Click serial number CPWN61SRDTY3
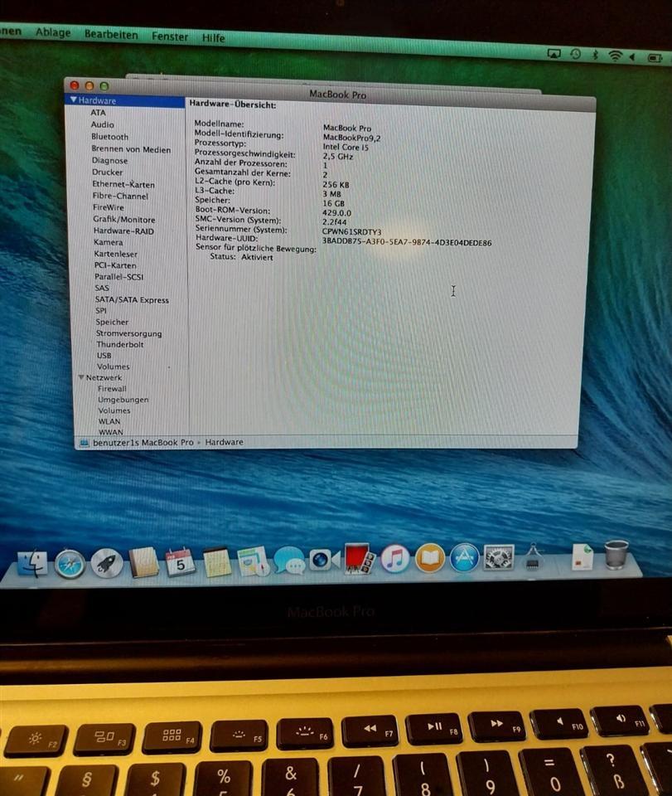 pyautogui.click(x=351, y=232)
